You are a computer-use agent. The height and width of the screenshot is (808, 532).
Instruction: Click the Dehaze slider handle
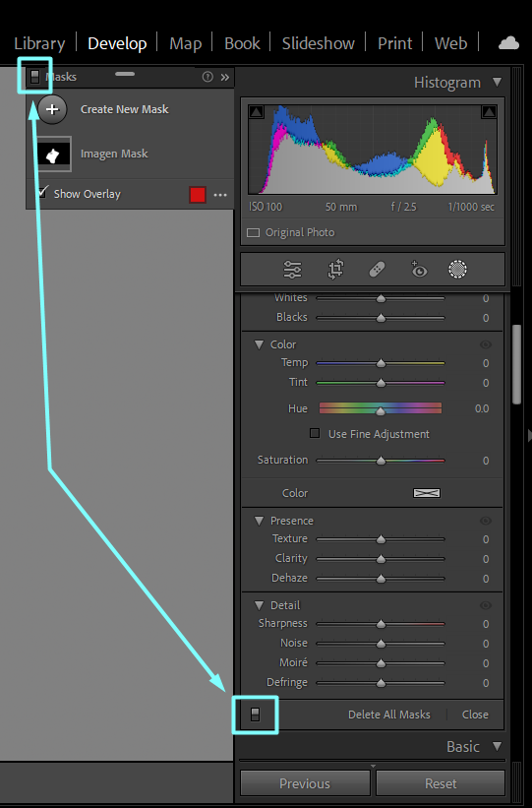coord(381,579)
